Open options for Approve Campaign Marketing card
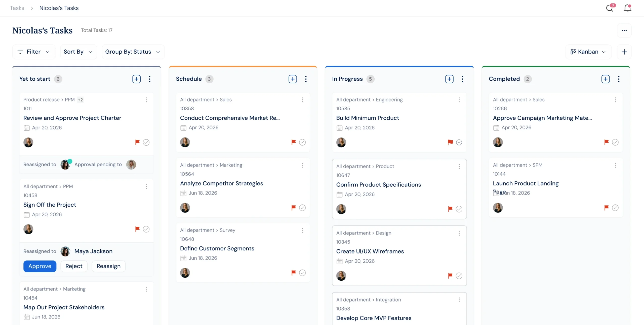 (x=616, y=100)
